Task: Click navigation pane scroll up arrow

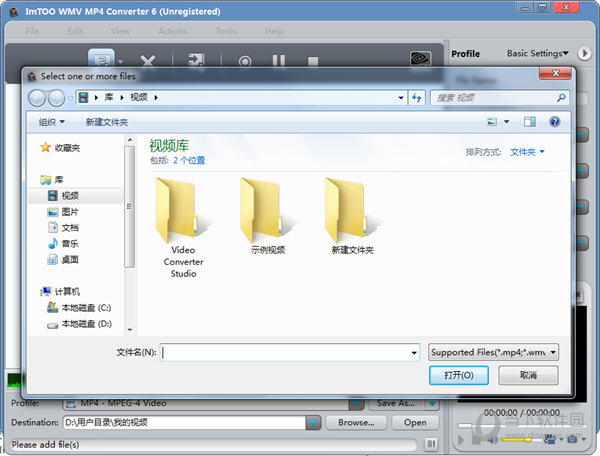Action: [x=130, y=140]
